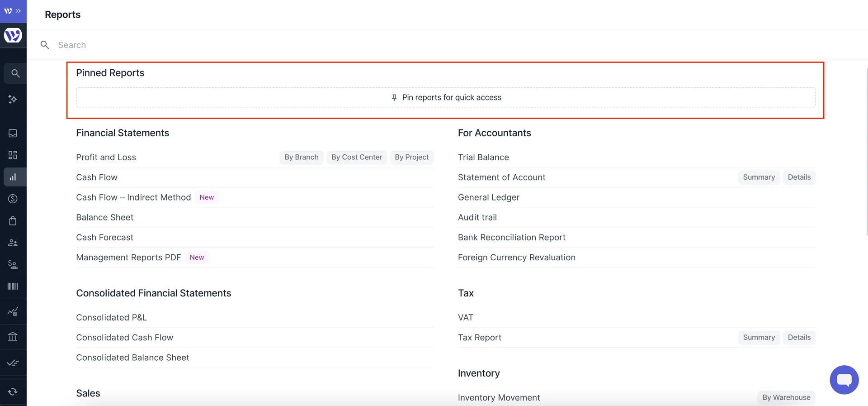Screen dimensions: 868x406
Task: Open Profit and Loss By Cost Center
Action: click(x=357, y=157)
